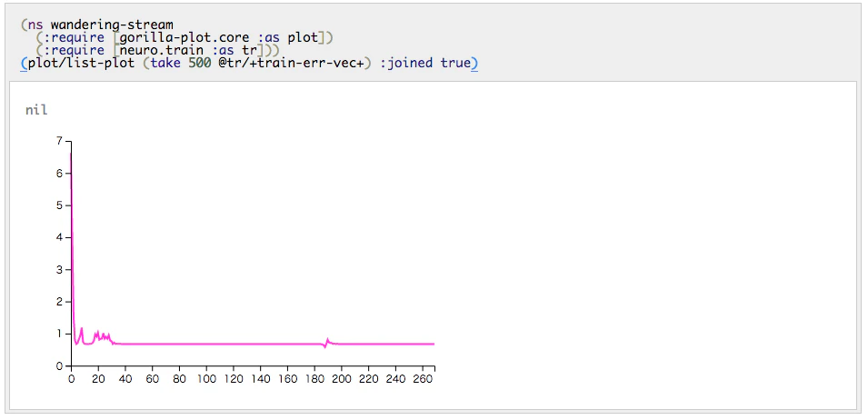868x420 pixels.
Task: Click ':as plot' in the first require
Action: coord(288,37)
